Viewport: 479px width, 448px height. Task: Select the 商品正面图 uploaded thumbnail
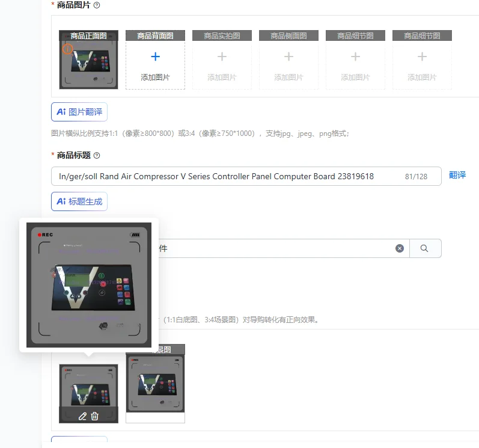88,60
